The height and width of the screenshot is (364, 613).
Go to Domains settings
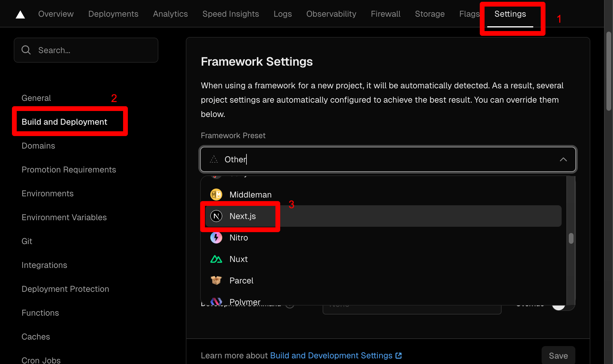(38, 146)
